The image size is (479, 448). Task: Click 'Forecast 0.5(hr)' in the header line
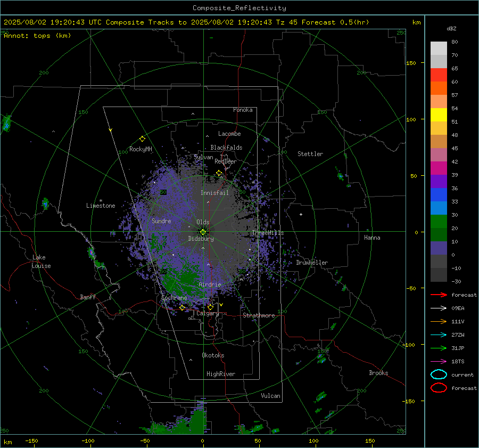[335, 22]
